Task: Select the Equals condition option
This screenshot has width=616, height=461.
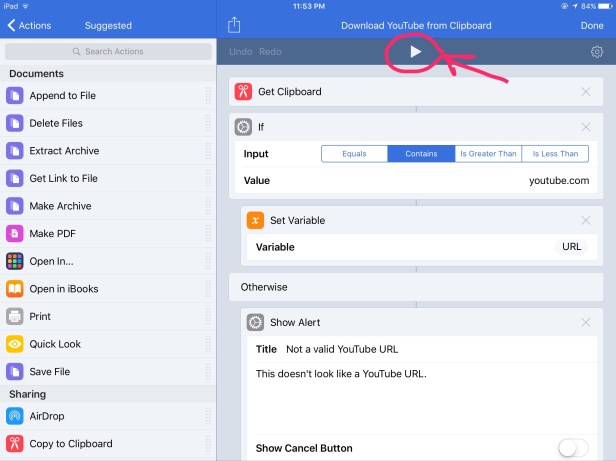Action: click(355, 154)
